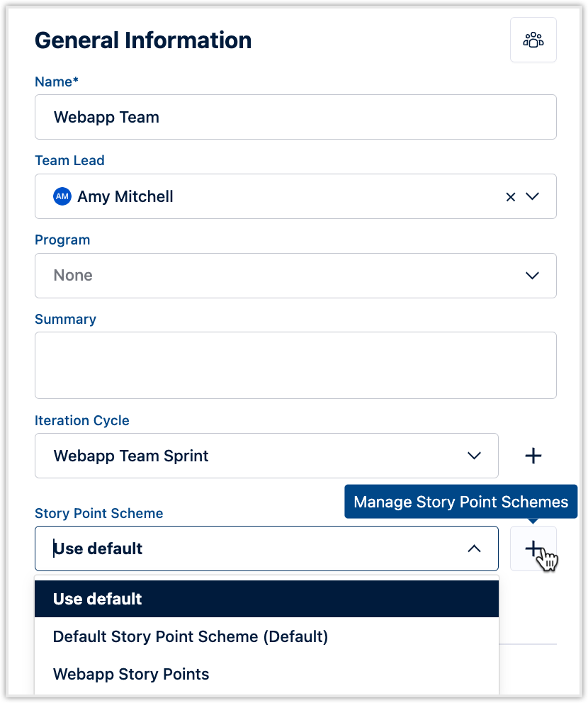The image size is (588, 703).
Task: Select Default Story Point Scheme (Default)
Action: click(x=191, y=636)
